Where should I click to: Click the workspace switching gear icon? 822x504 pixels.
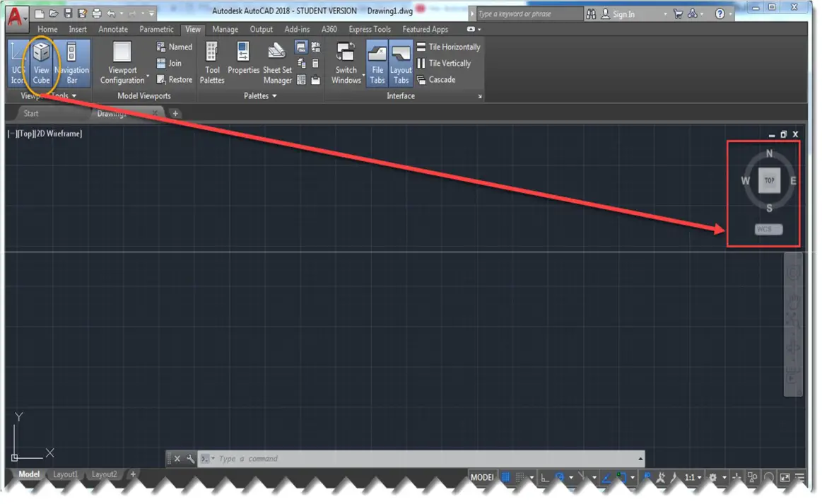(x=713, y=477)
